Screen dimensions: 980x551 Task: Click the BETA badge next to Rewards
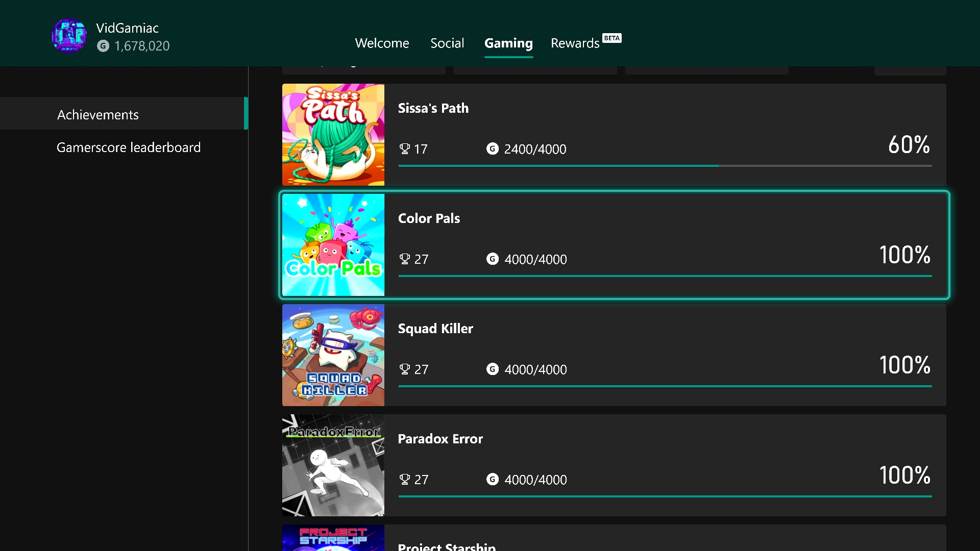click(611, 38)
